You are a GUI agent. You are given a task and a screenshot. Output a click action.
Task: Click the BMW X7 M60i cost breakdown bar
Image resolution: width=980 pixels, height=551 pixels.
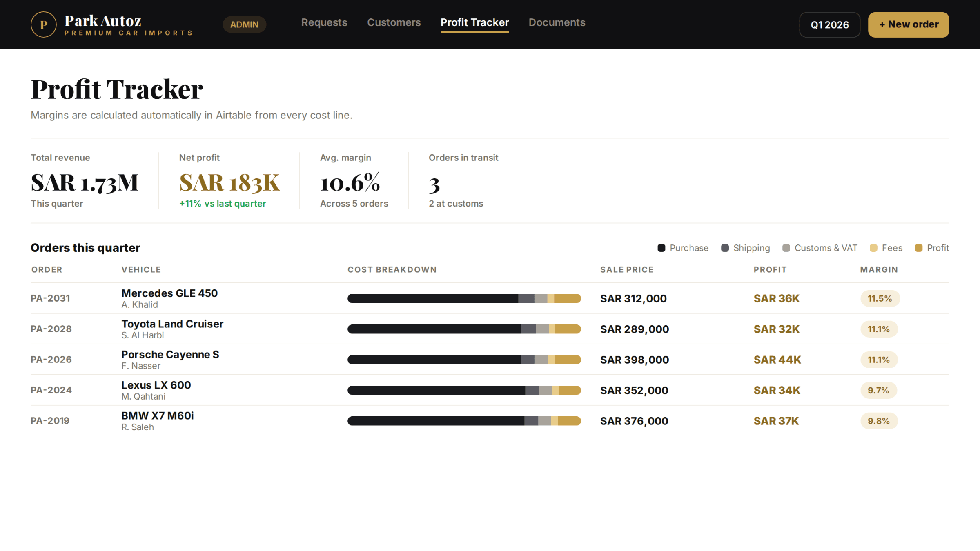point(464,421)
